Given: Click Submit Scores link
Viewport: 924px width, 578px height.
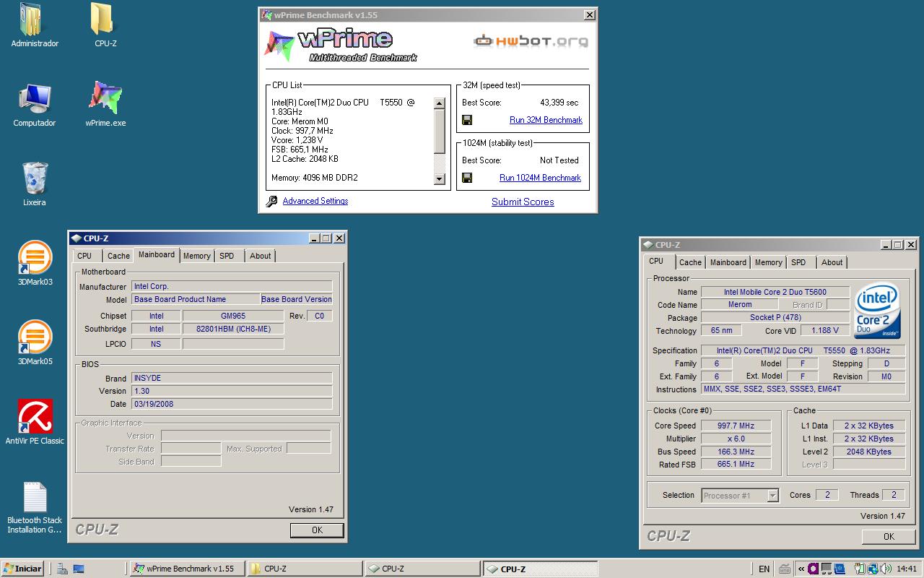Looking at the screenshot, I should (523, 202).
